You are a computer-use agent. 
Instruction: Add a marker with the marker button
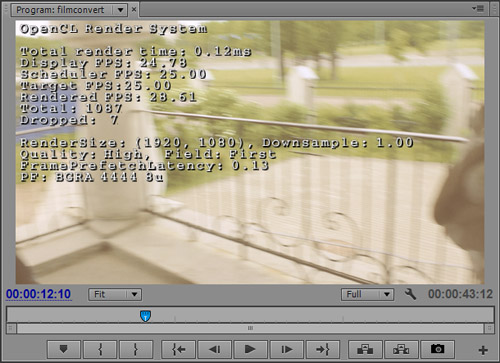pos(64,349)
